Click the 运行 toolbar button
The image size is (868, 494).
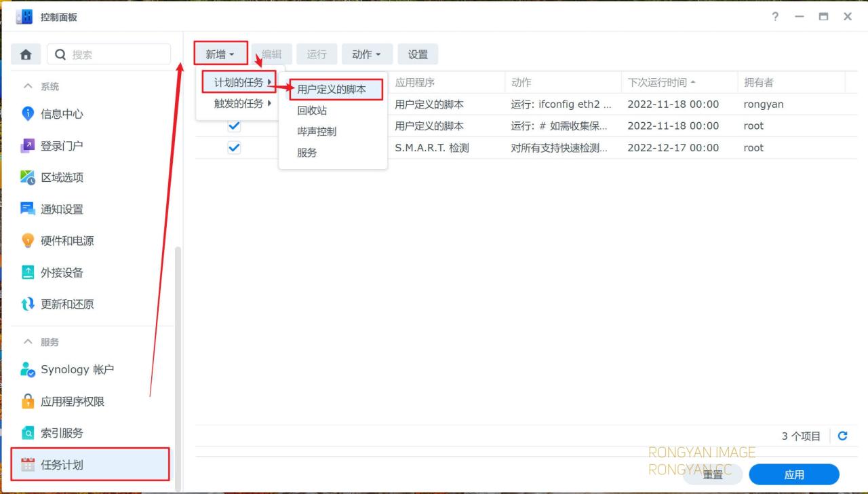(317, 54)
